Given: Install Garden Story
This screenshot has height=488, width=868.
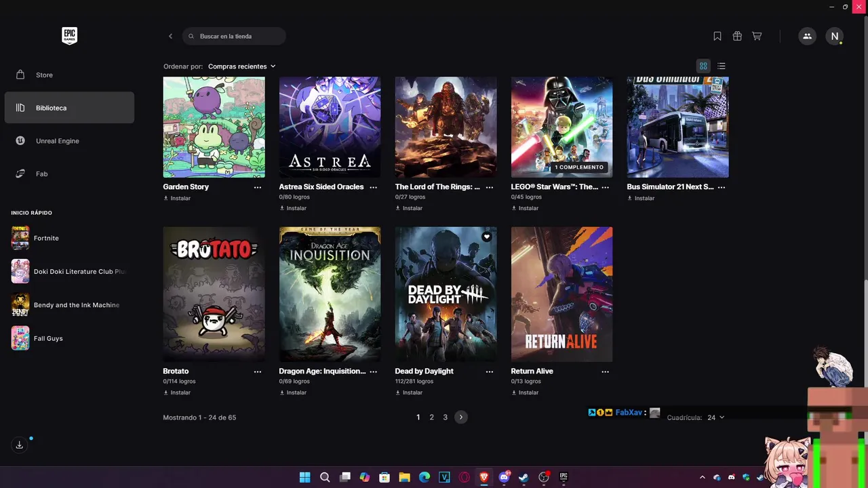Looking at the screenshot, I should (177, 199).
